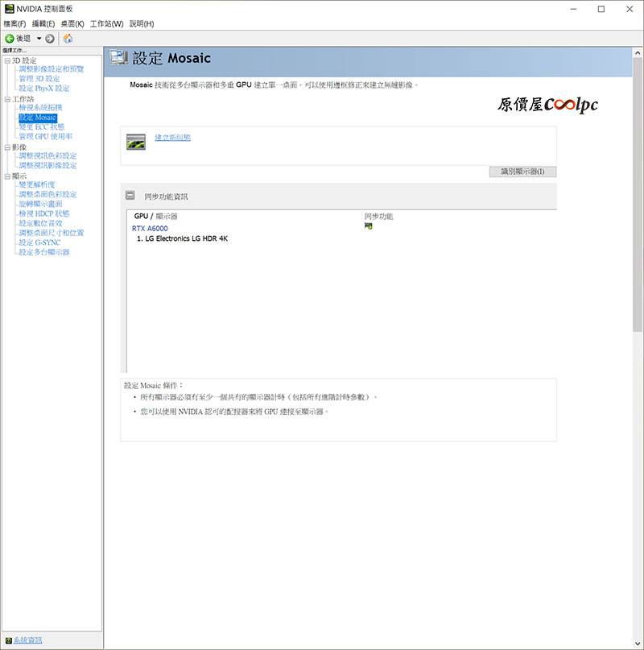Click the 影像 group label in tree
The width and height of the screenshot is (644, 650).
pos(19,147)
